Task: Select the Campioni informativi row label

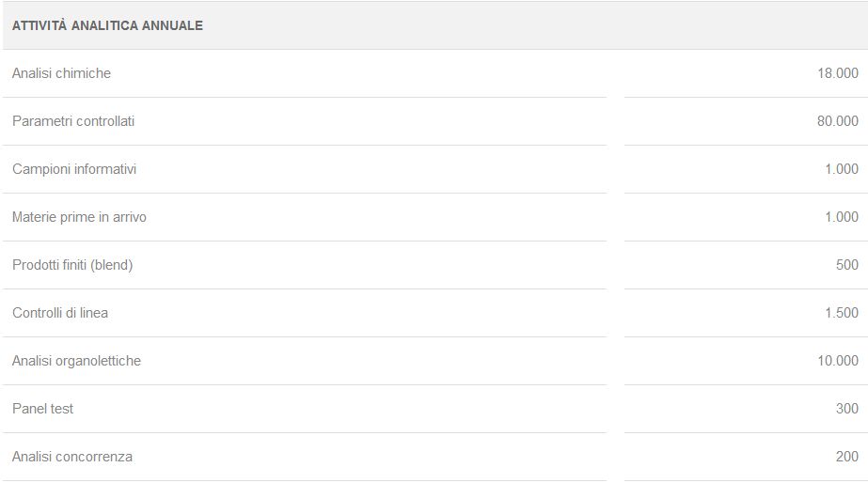Action: coord(74,169)
